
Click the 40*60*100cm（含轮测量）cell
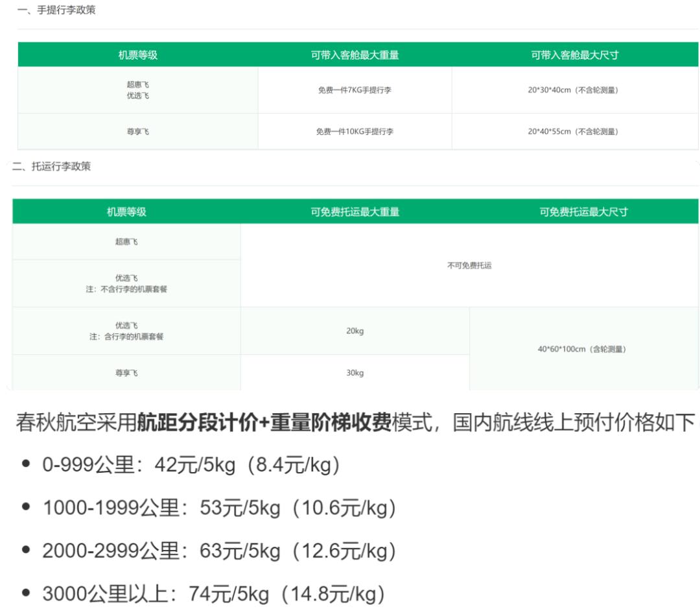pyautogui.click(x=583, y=349)
